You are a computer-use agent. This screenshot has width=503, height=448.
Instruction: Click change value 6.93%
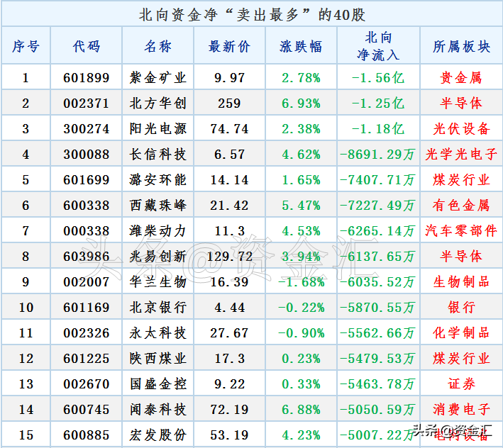[x=301, y=103]
